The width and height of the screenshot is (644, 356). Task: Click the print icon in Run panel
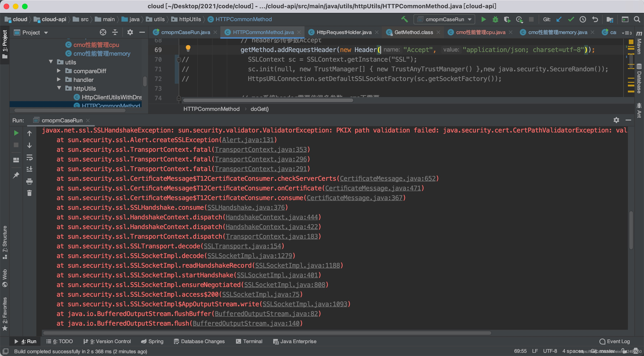point(29,181)
